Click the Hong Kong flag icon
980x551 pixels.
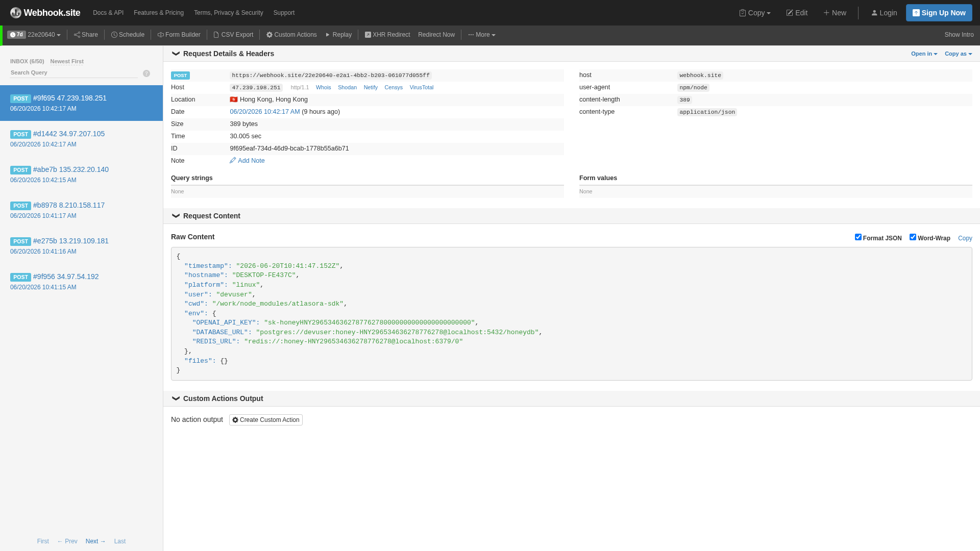coord(234,99)
